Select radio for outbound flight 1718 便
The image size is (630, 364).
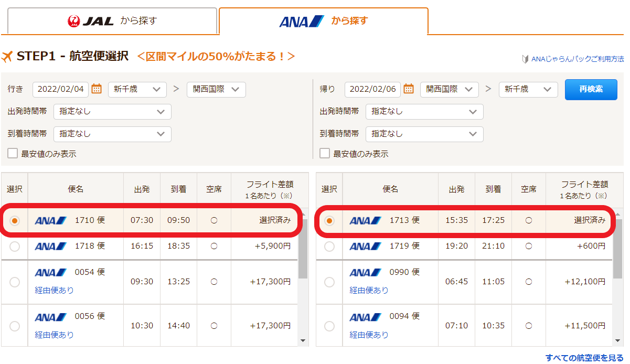click(15, 246)
